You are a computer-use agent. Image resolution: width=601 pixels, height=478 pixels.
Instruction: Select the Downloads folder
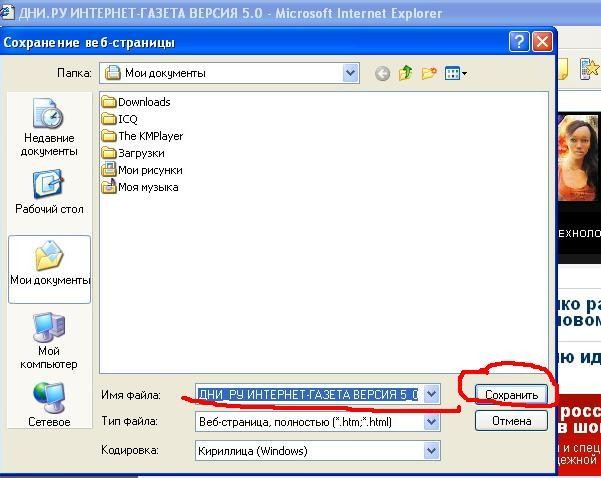coord(136,102)
